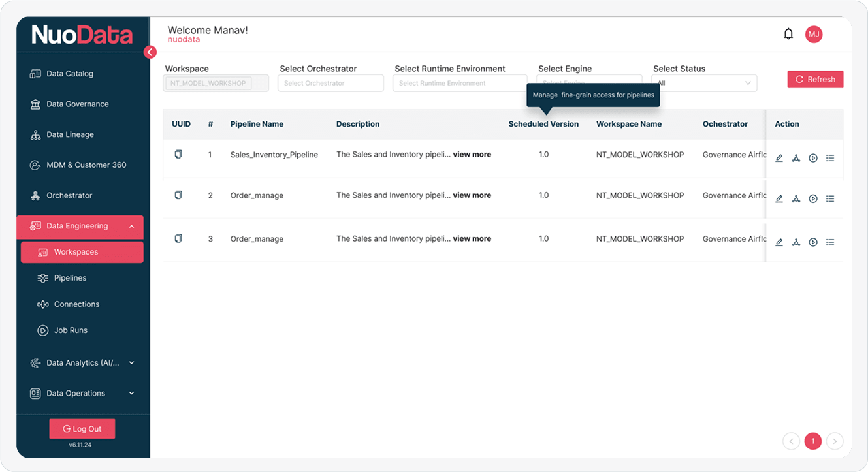Click play icon in row 3
868x472 pixels.
813,242
